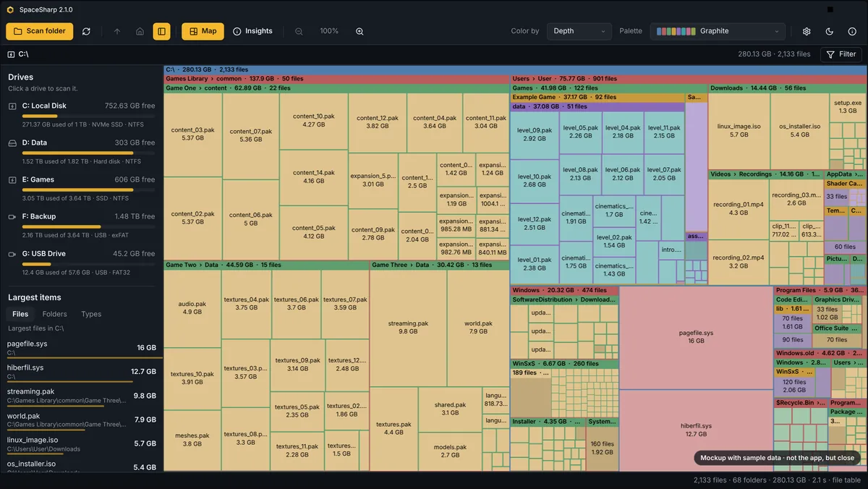868x489 pixels.
Task: Open the info about icon
Action: tap(851, 31)
